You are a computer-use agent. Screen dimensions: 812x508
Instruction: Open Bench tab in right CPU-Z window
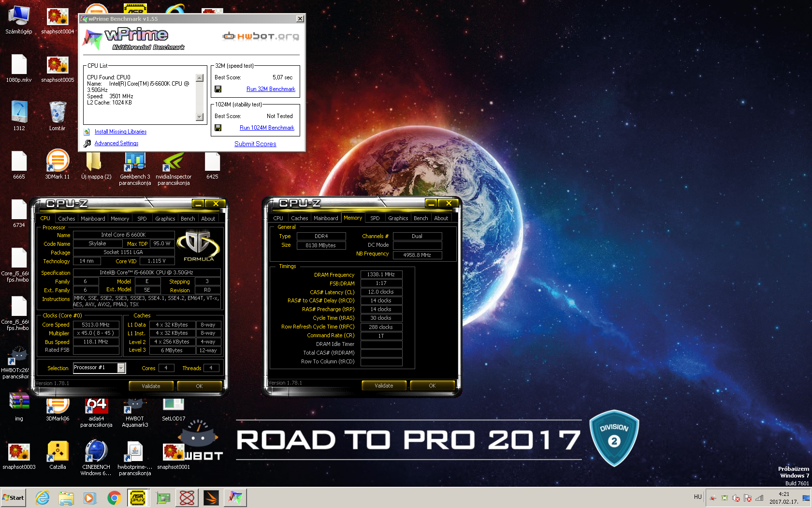[x=421, y=218]
